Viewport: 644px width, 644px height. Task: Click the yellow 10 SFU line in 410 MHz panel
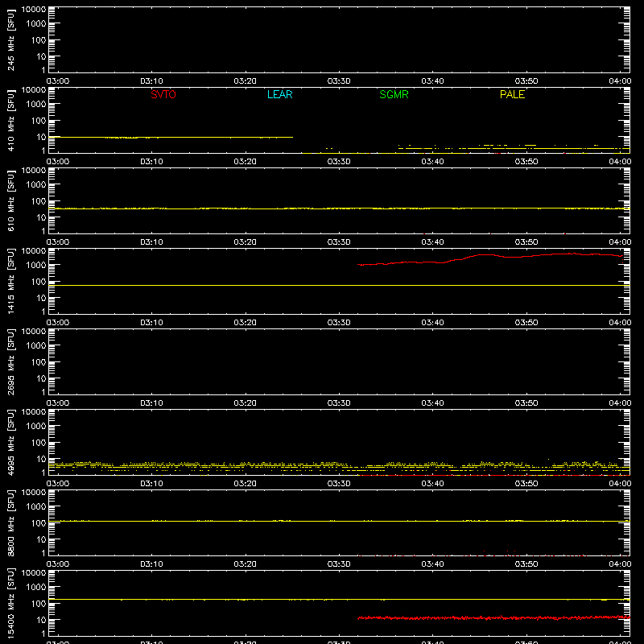[171, 137]
